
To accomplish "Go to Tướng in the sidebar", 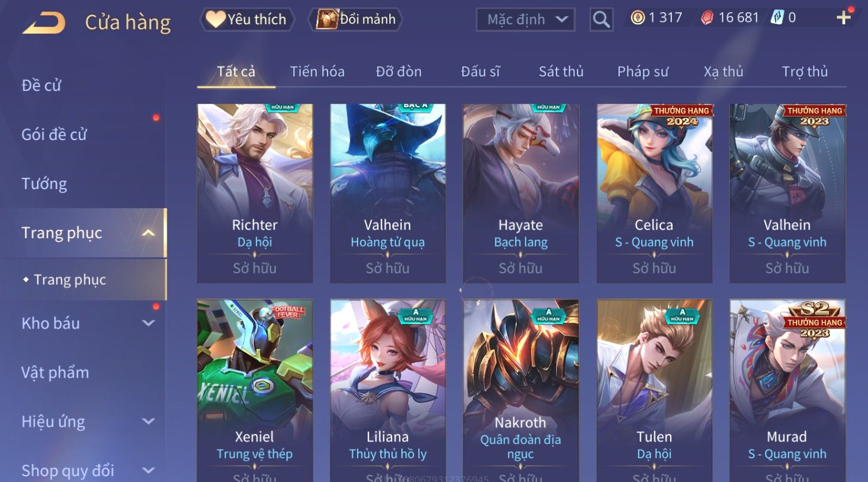I will (x=44, y=184).
